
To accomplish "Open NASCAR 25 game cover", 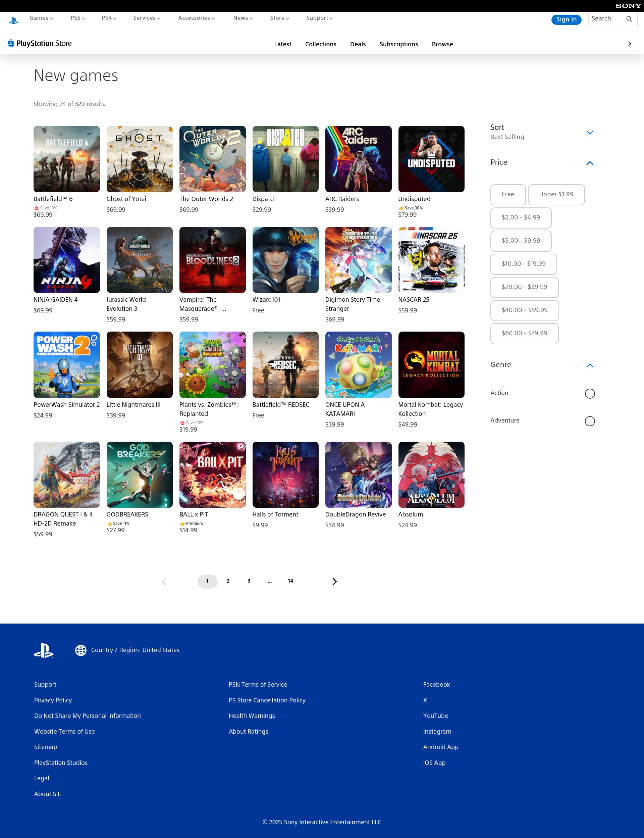I will (x=431, y=260).
